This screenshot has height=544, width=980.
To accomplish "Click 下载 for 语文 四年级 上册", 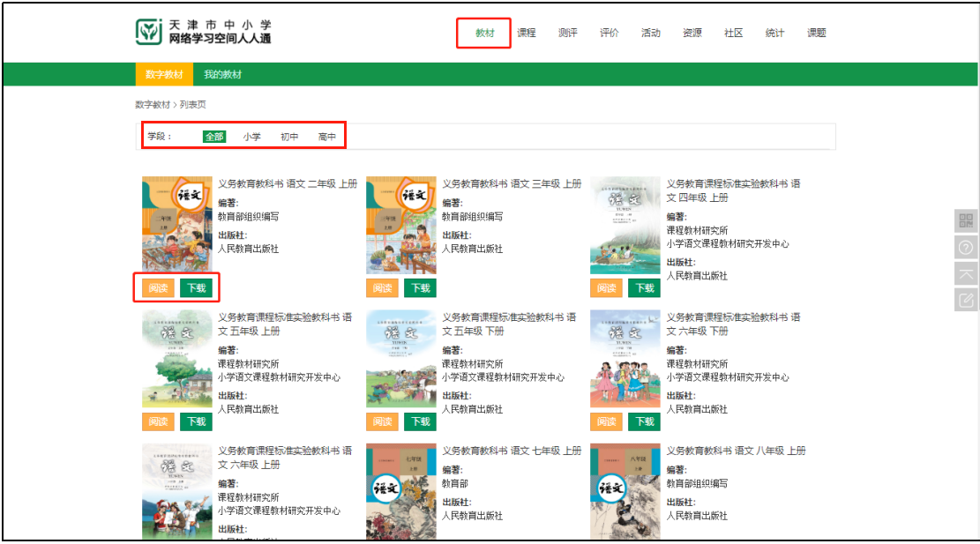I will pos(645,288).
